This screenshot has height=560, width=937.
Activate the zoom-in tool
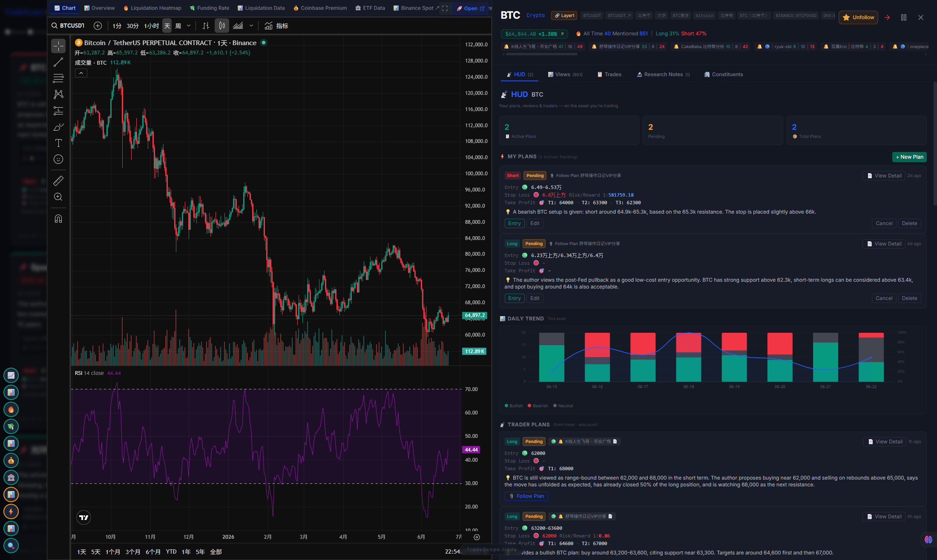point(58,197)
